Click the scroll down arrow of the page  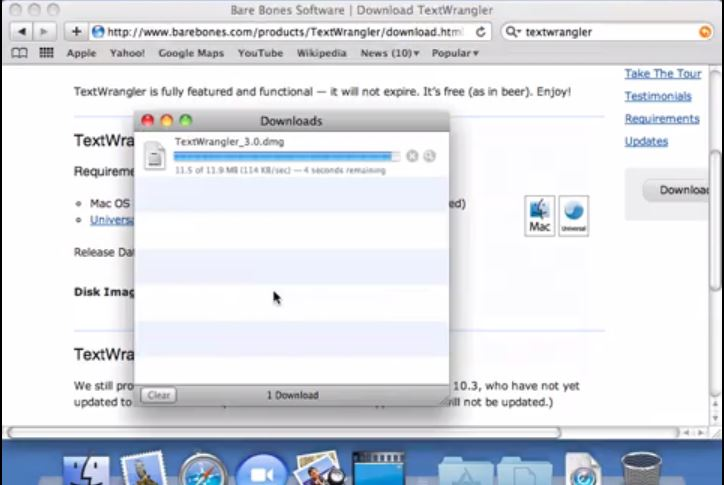[x=715, y=418]
